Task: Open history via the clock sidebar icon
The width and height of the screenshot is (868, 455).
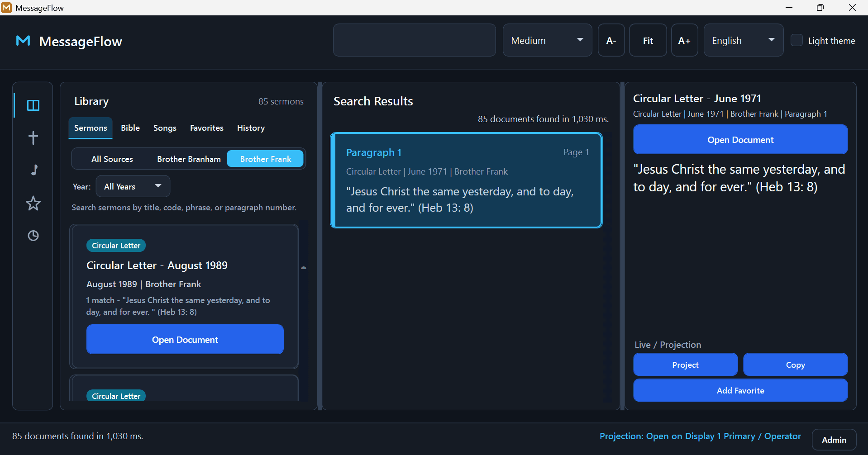Action: [33, 236]
